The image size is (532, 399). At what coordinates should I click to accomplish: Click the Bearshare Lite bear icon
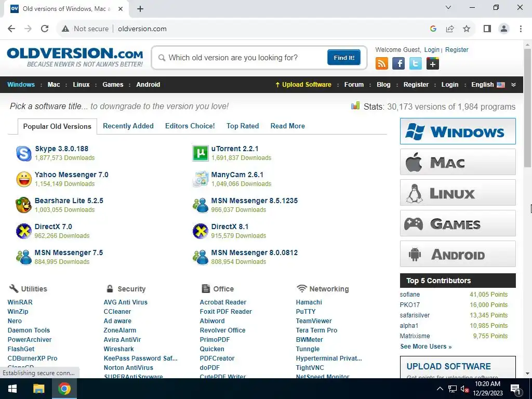[24, 205]
